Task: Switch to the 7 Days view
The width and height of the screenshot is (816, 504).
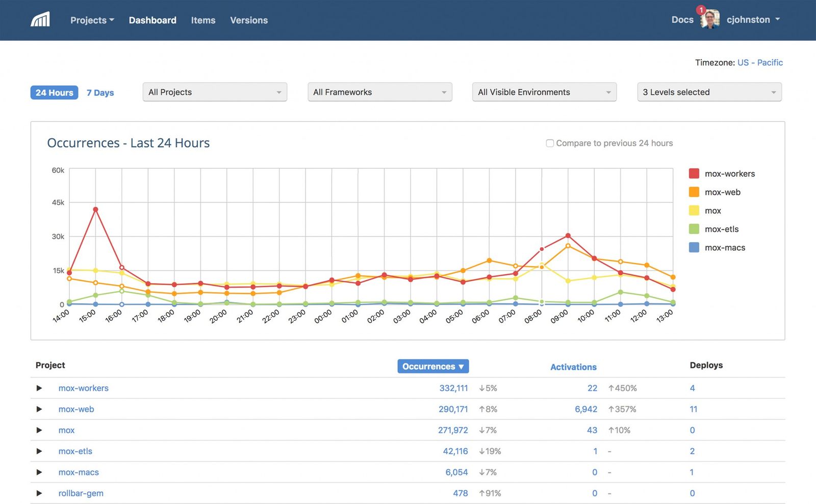Action: point(100,92)
